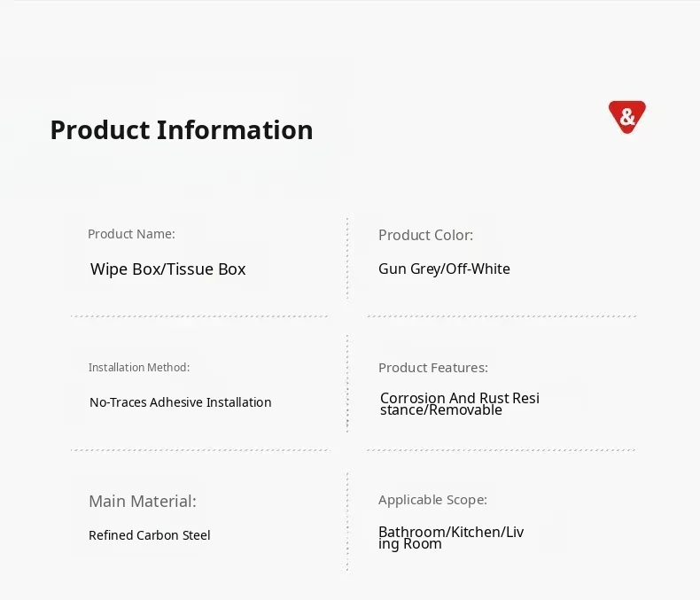
Task: Select the Main Material label
Action: click(143, 502)
